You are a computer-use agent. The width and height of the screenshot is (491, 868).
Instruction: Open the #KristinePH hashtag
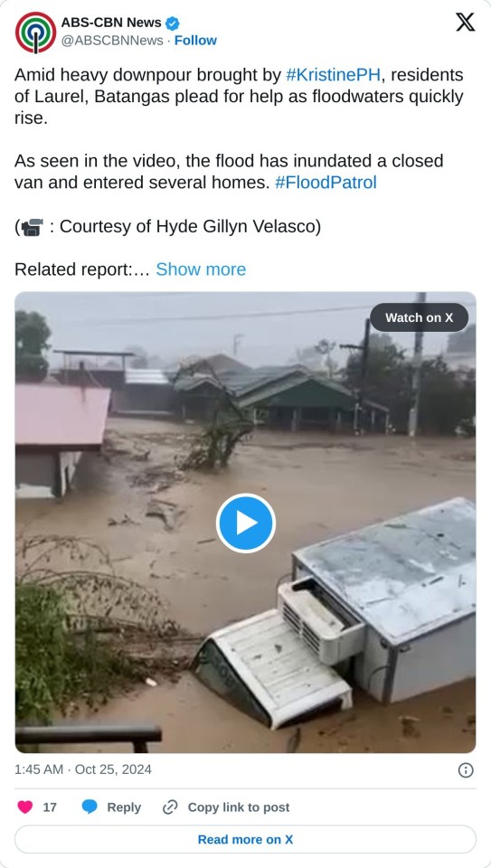pos(334,75)
